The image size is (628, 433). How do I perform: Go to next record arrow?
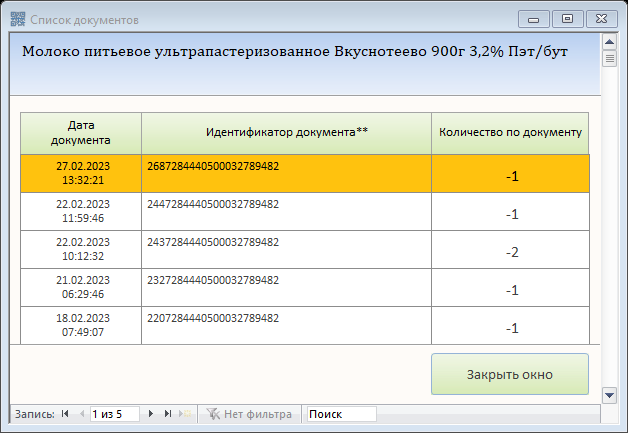click(151, 413)
